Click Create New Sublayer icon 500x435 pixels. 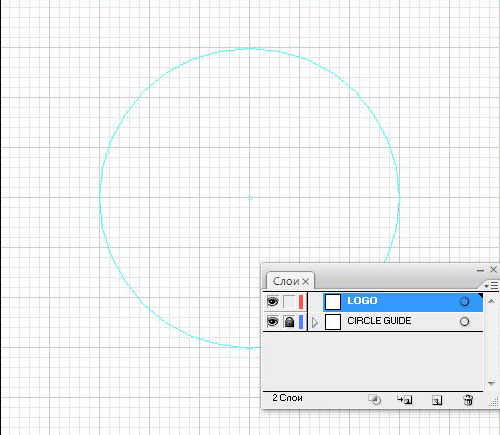[x=405, y=399]
